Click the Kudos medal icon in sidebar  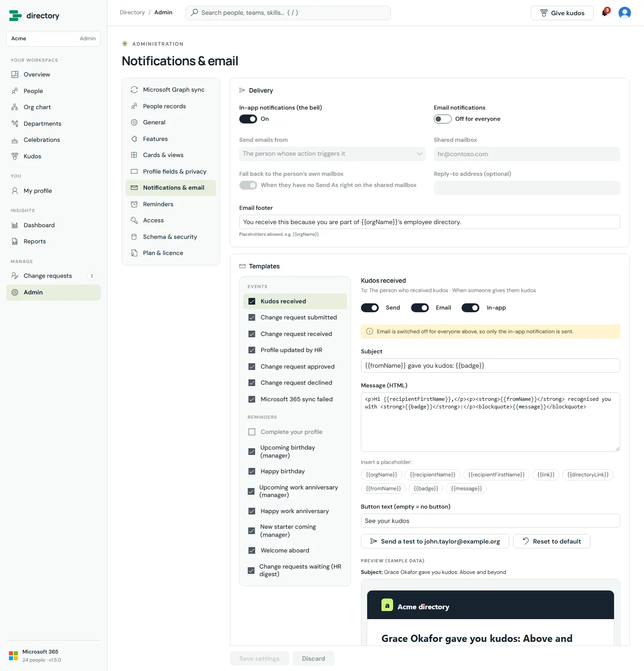(15, 156)
